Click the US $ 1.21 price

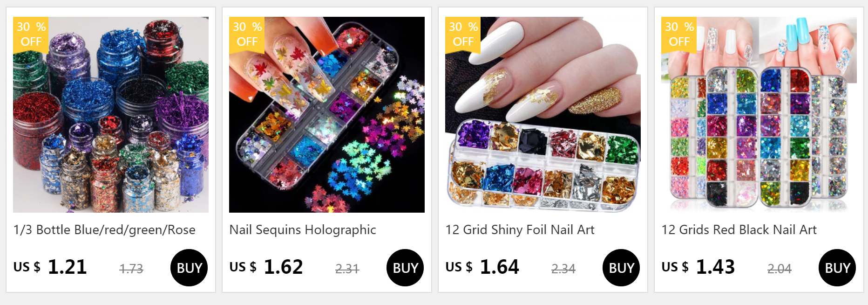pyautogui.click(x=50, y=267)
